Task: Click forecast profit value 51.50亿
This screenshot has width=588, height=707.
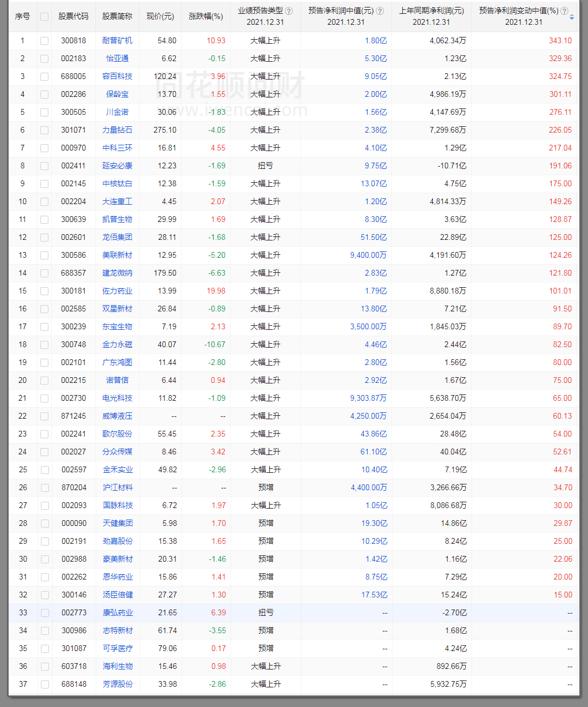Action: (x=374, y=237)
